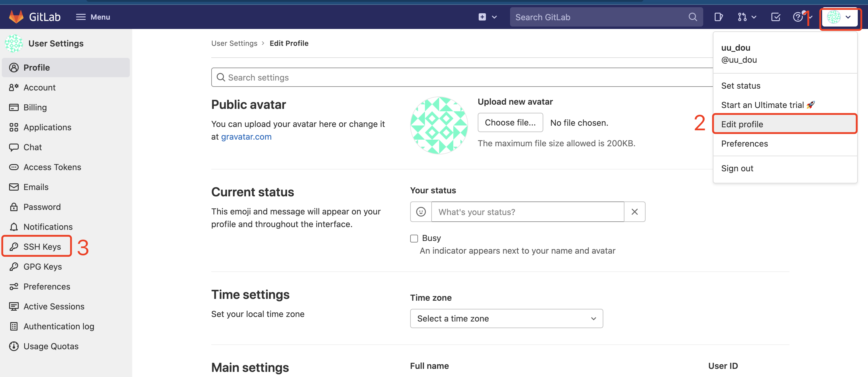Open Preferences from user dropdown menu
This screenshot has height=377, width=868.
click(785, 144)
